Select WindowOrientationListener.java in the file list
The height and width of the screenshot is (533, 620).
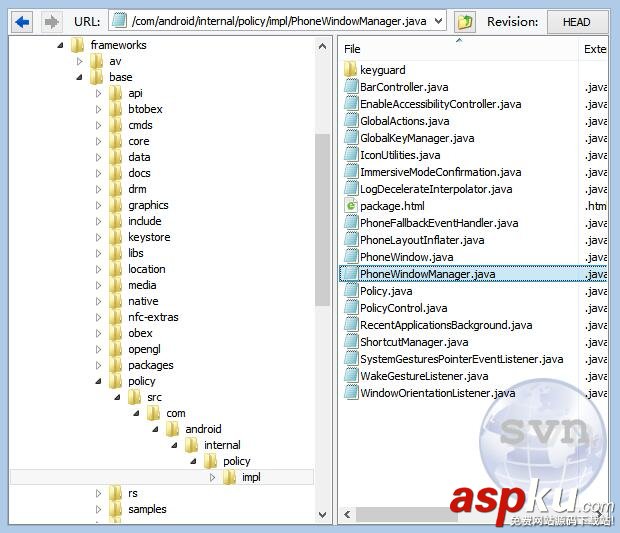pos(437,393)
